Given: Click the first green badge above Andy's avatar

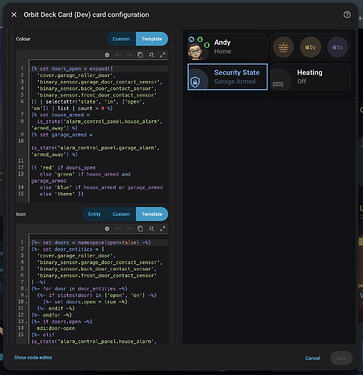Looking at the screenshot, I should (x=200, y=39).
